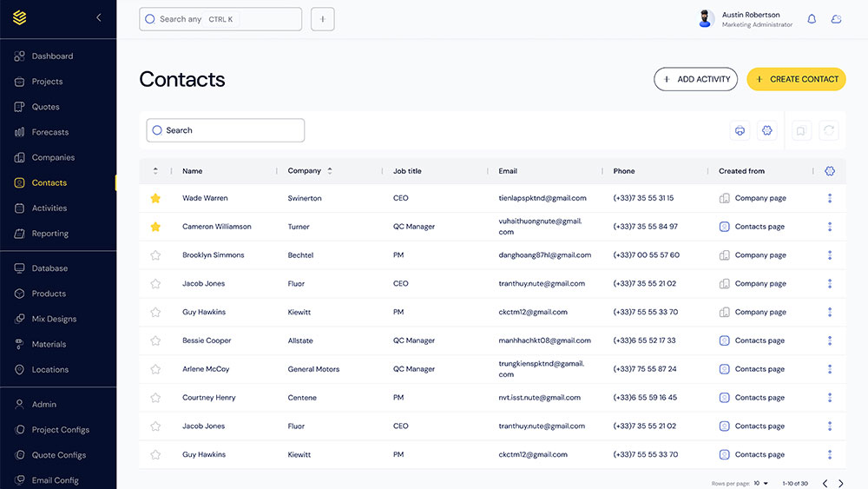The height and width of the screenshot is (489, 868).
Task: Go to Forecasts in the sidebar
Action: [49, 132]
